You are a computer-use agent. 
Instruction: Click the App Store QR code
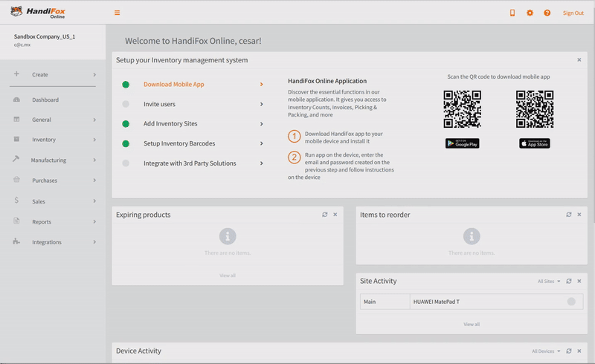535,108
